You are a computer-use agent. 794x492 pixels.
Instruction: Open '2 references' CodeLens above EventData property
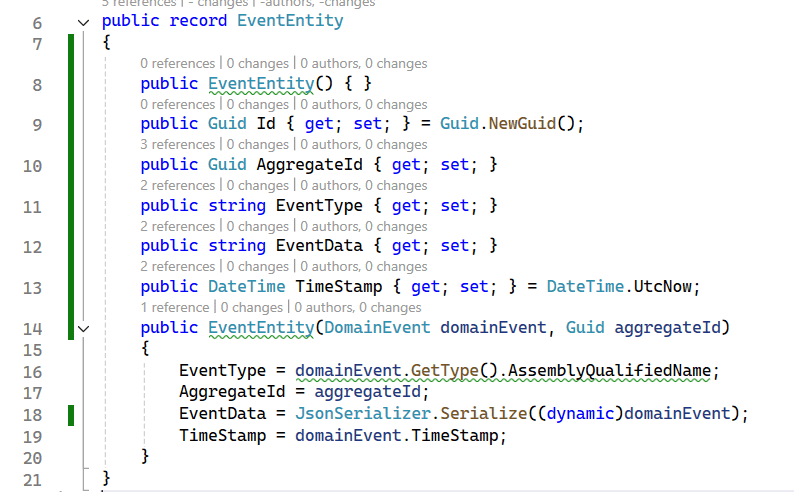point(178,226)
